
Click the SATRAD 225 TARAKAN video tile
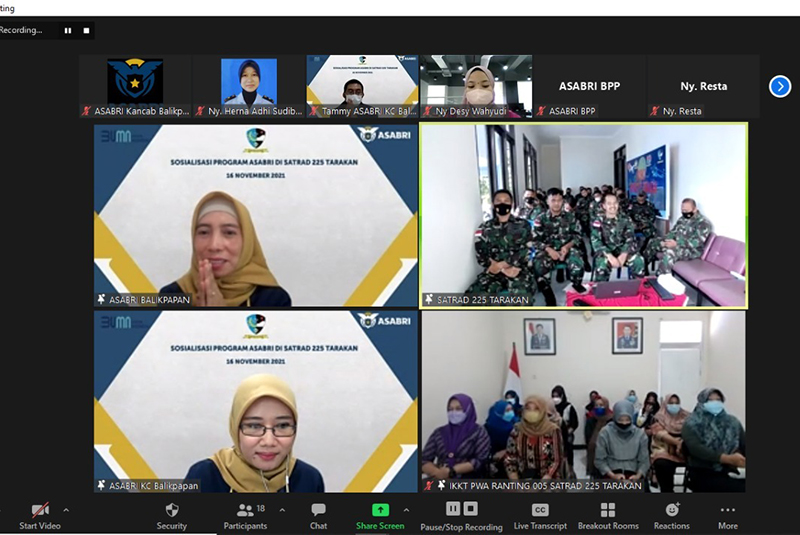(584, 215)
